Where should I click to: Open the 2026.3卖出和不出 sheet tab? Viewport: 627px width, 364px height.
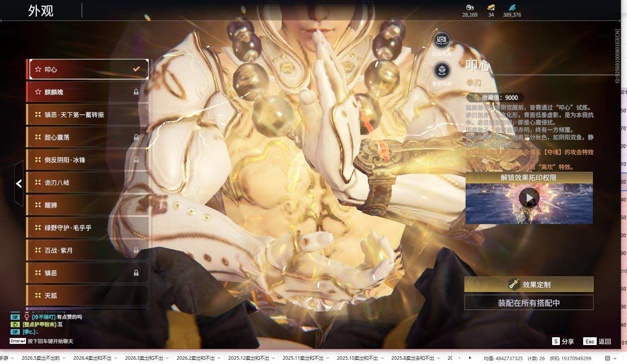click(x=144, y=358)
